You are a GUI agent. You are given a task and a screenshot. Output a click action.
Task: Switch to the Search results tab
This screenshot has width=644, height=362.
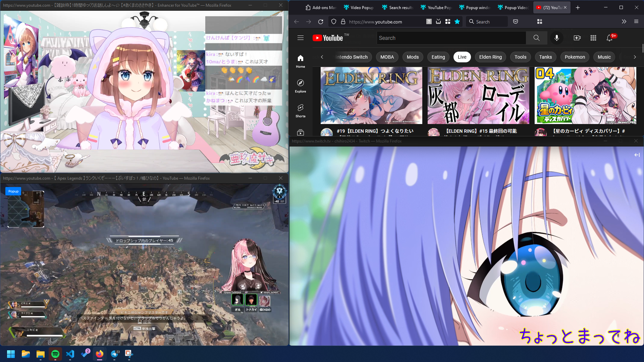coord(397,7)
